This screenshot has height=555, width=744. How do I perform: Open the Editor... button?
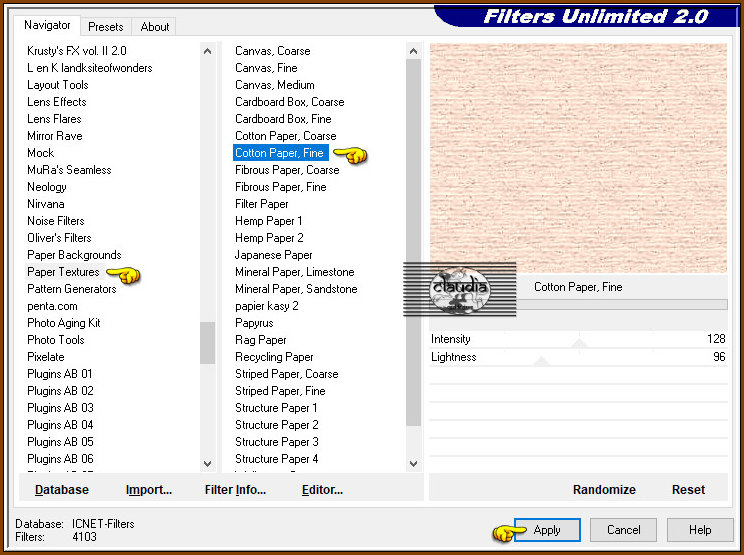point(322,490)
